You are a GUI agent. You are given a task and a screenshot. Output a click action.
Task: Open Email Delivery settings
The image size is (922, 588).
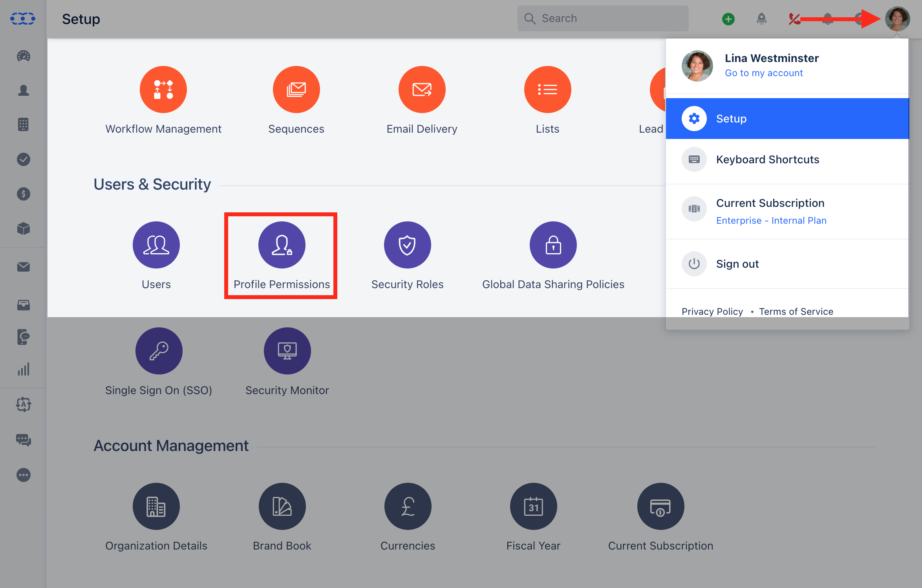tap(422, 89)
